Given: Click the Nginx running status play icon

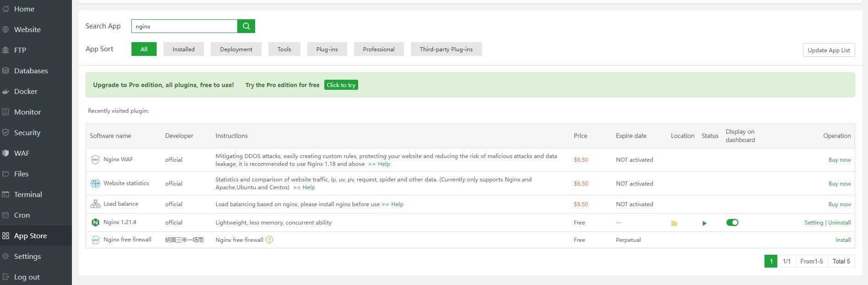Looking at the screenshot, I should coord(704,223).
